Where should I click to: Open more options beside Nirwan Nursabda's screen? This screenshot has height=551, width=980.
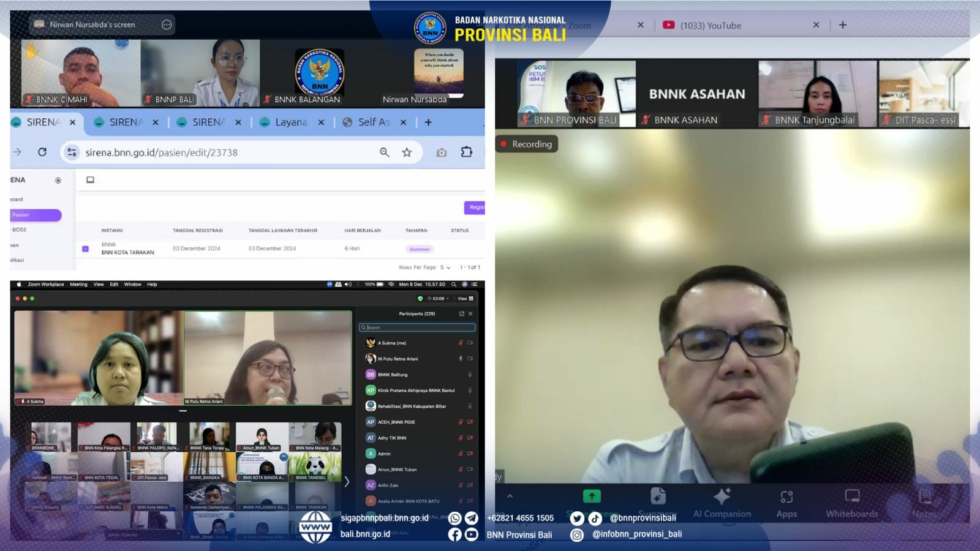[x=167, y=24]
